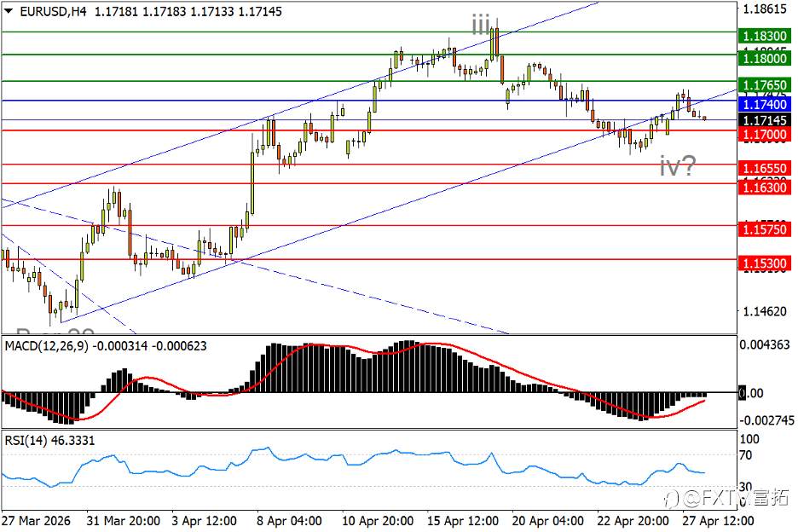Click the 27 Apr 12:00 time label

pyautogui.click(x=718, y=521)
